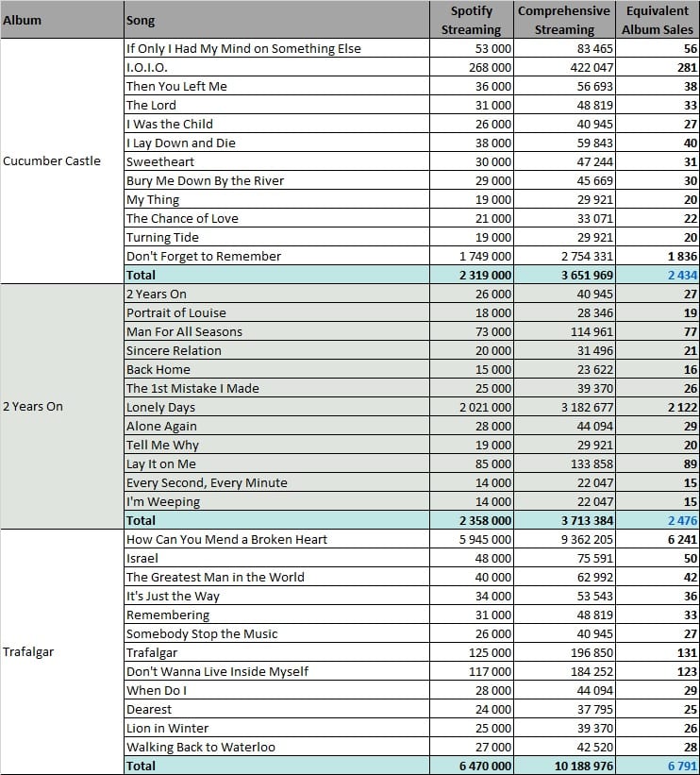
Task: Click equivalent album sales value 6 241
Action: tap(657, 539)
